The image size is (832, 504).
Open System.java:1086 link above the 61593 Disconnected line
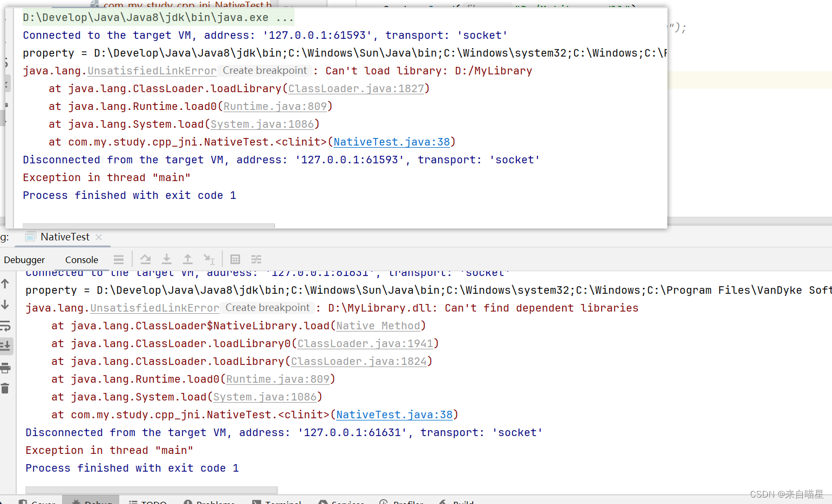262,125
